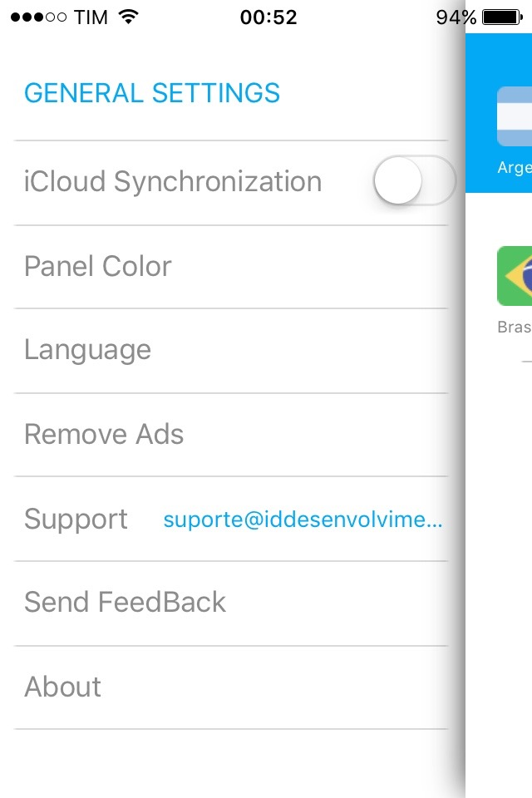Tap the Brasil name under the flag

coord(515,327)
